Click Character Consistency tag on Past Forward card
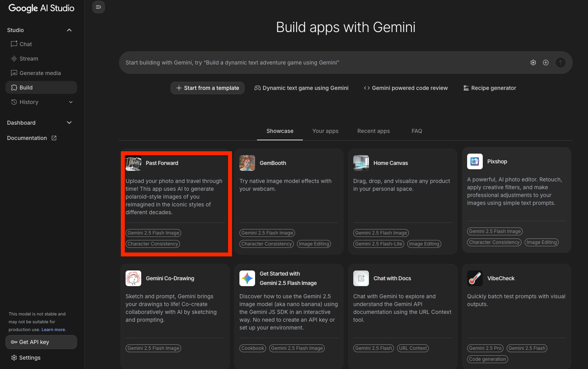 point(153,244)
